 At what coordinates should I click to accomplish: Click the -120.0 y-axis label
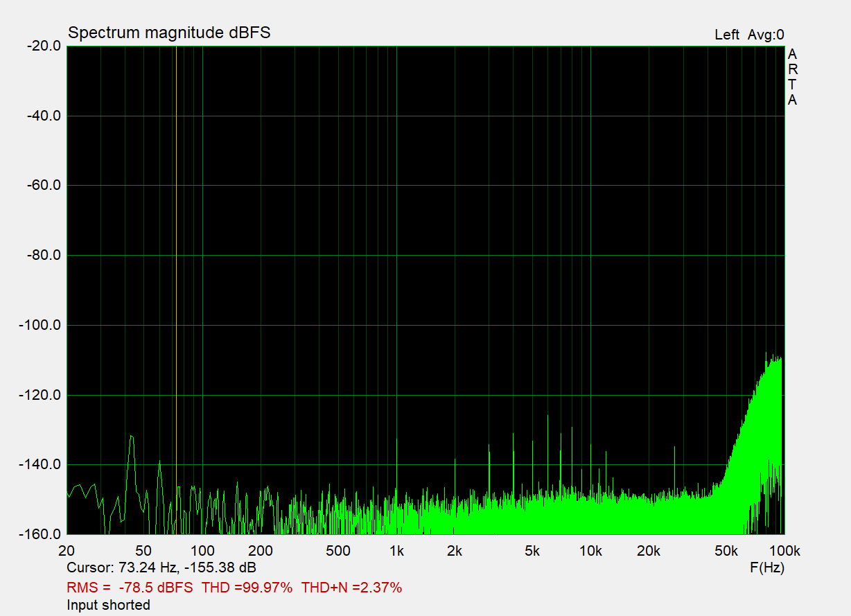(41, 395)
